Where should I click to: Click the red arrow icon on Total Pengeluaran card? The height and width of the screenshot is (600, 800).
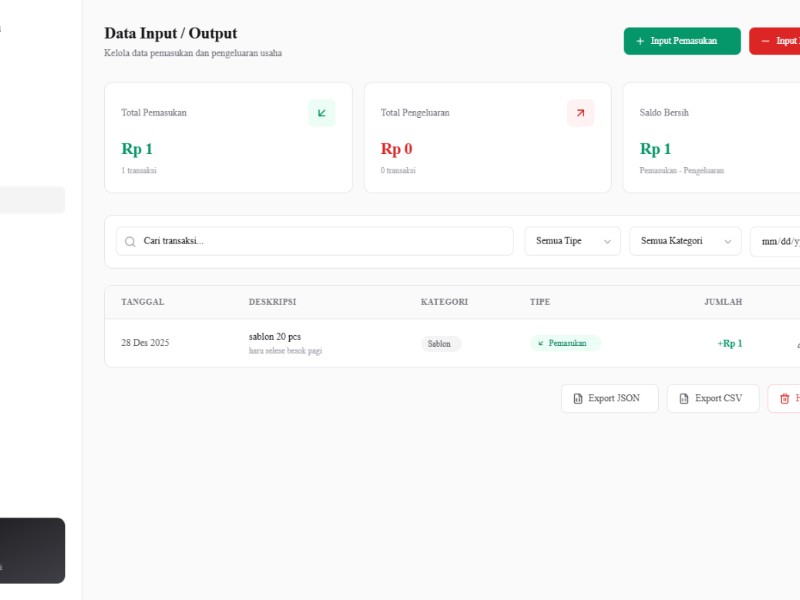(x=581, y=113)
